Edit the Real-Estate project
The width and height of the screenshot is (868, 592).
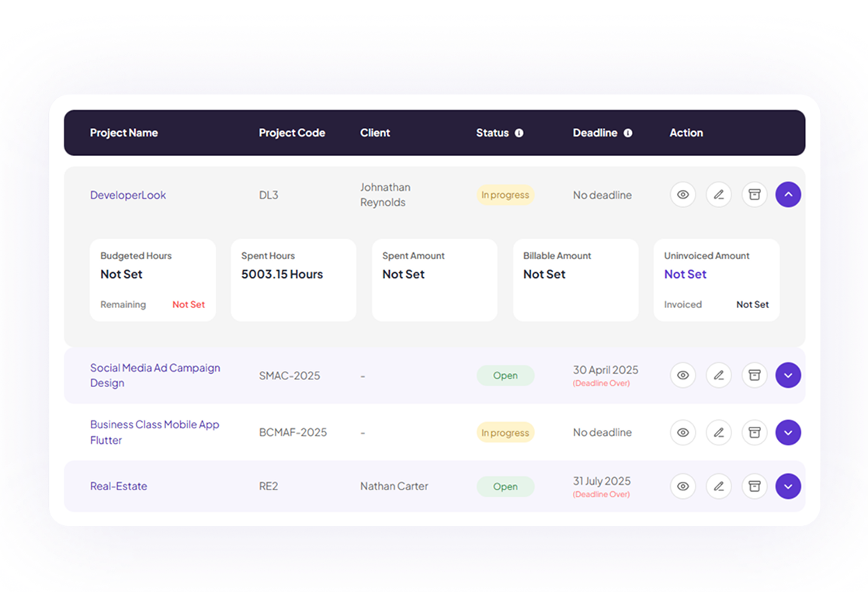(x=718, y=486)
